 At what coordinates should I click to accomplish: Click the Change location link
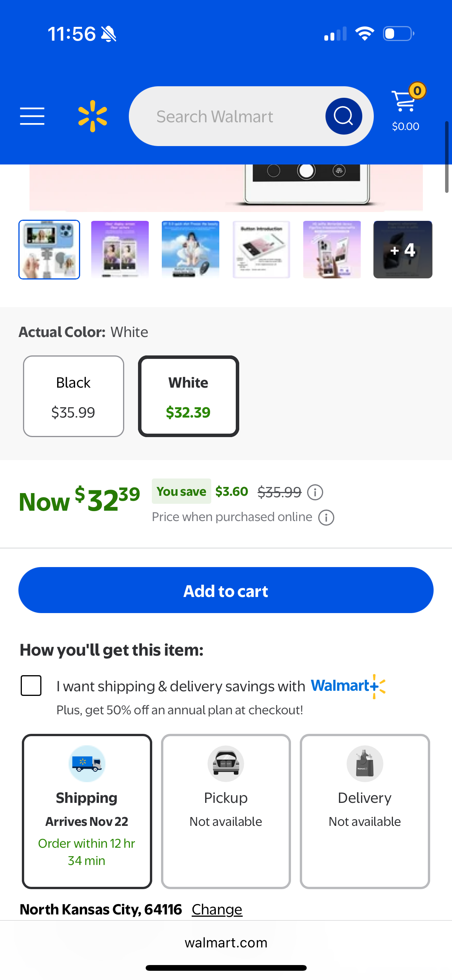click(x=217, y=909)
